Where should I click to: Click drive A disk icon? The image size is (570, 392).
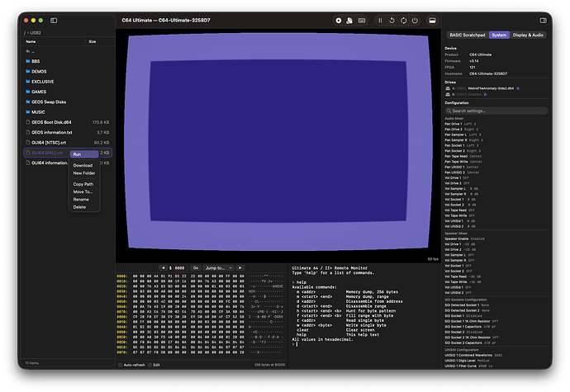[x=448, y=88]
